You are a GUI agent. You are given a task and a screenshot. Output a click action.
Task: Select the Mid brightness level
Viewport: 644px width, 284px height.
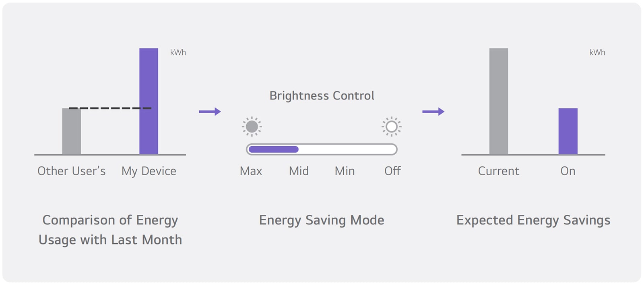299,171
